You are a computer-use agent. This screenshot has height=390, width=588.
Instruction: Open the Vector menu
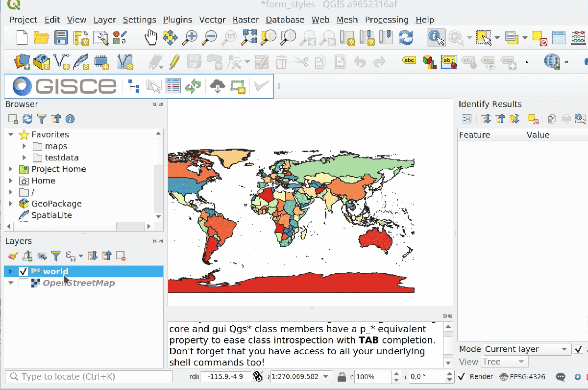pos(212,20)
